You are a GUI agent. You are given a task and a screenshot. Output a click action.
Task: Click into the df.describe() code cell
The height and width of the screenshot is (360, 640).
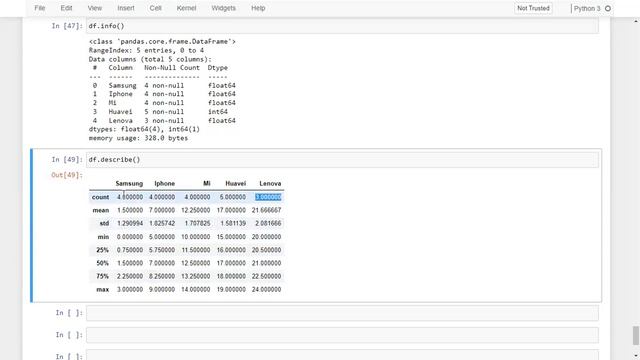click(x=342, y=160)
